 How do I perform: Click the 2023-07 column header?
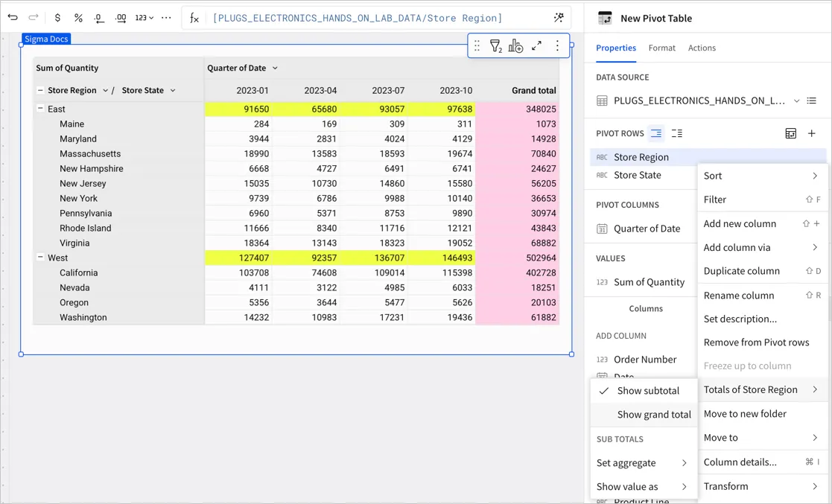(388, 91)
